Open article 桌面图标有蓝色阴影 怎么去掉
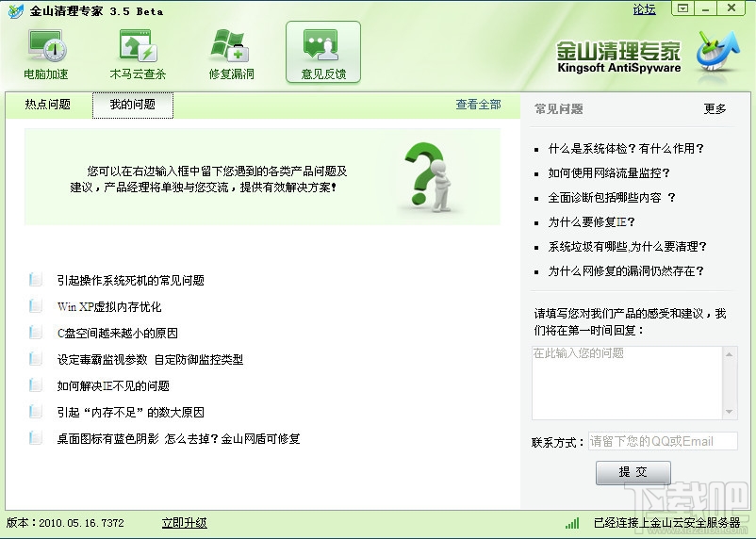756x539 pixels. 179,438
